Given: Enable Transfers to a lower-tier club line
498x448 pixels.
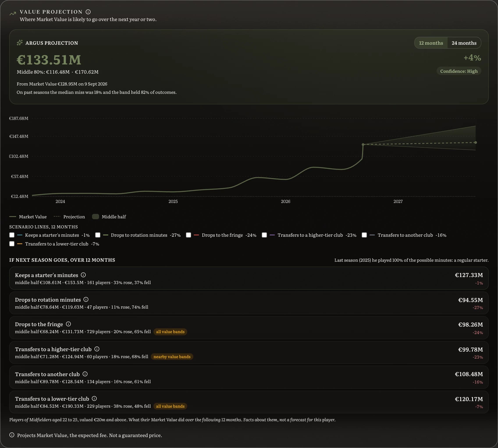Looking at the screenshot, I should click(12, 244).
